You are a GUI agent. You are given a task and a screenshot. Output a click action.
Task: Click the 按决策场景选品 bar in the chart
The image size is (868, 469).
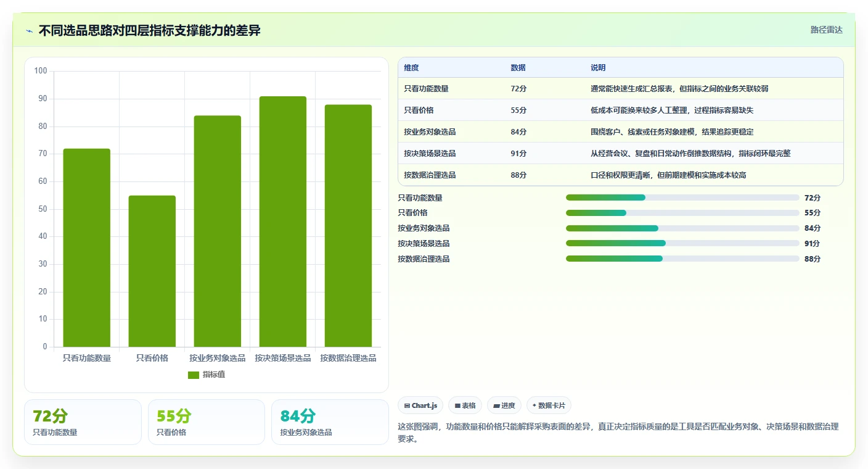click(283, 222)
